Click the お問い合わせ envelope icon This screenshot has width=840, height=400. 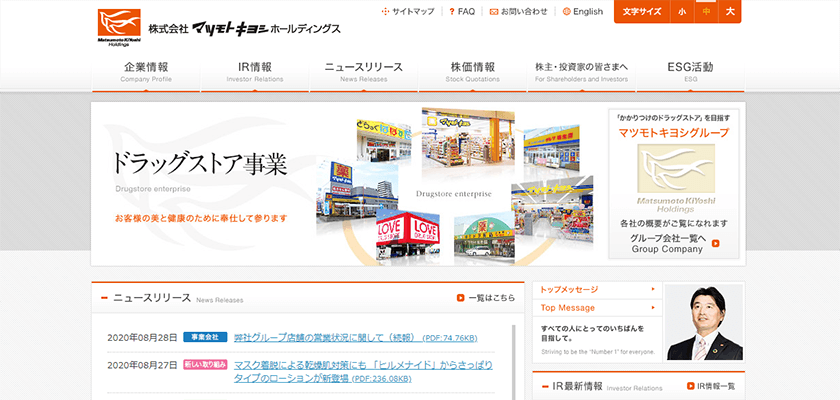click(494, 12)
